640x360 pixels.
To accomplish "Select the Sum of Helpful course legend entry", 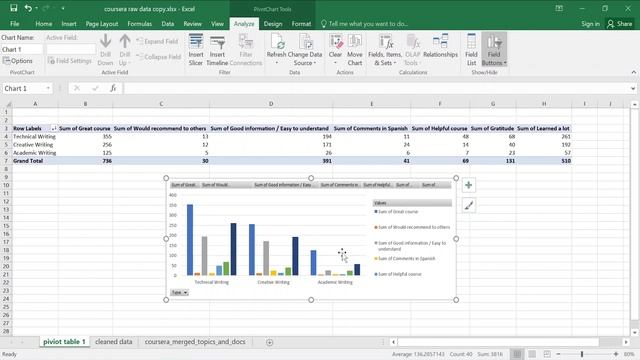I will tap(398, 274).
